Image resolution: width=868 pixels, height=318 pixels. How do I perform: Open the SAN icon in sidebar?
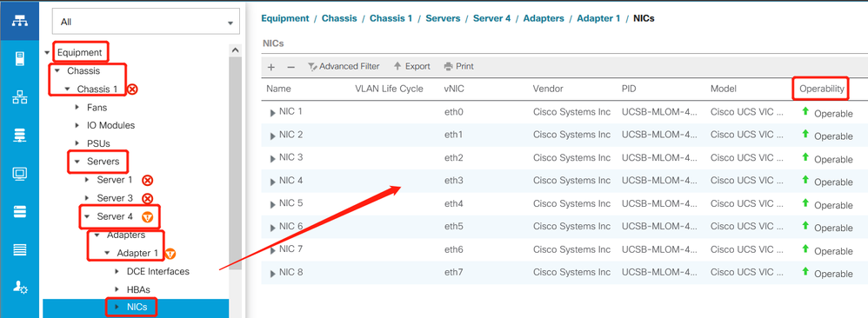pos(19,135)
